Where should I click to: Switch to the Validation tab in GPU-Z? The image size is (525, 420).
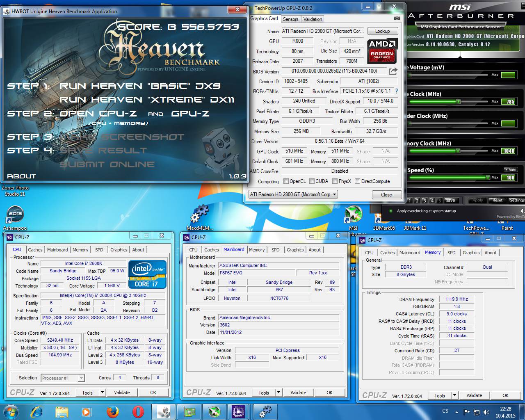coord(313,19)
